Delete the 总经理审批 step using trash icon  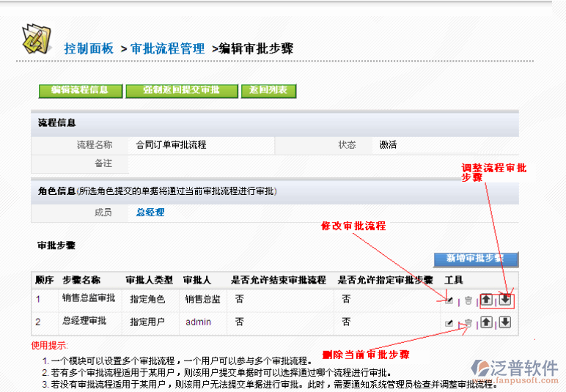point(468,322)
